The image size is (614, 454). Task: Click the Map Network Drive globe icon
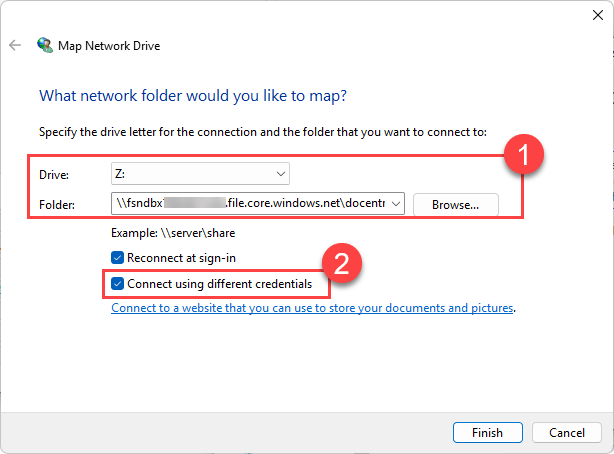[x=45, y=45]
